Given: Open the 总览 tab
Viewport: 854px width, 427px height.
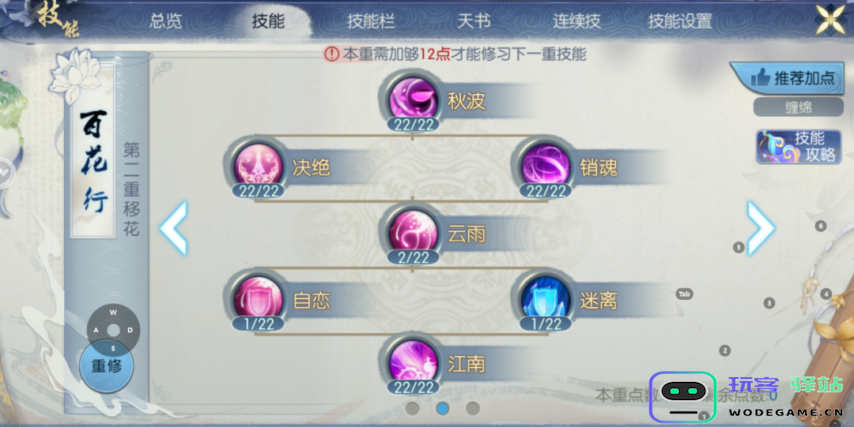Looking at the screenshot, I should (166, 21).
